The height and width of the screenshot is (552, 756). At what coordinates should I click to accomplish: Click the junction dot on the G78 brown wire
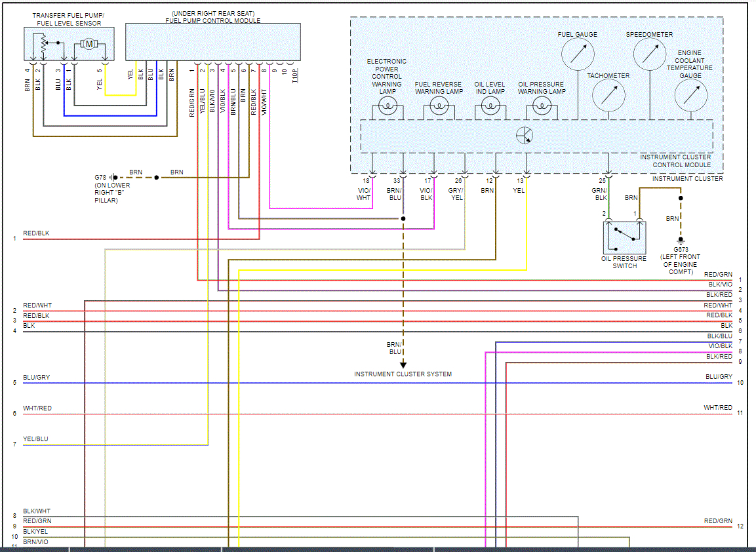point(156,178)
